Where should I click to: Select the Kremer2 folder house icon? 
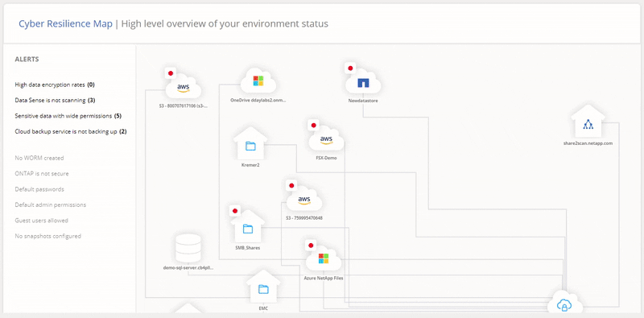pos(250,144)
